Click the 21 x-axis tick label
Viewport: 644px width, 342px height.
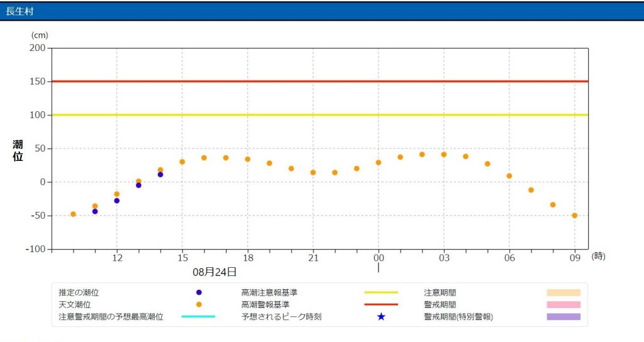[313, 258]
